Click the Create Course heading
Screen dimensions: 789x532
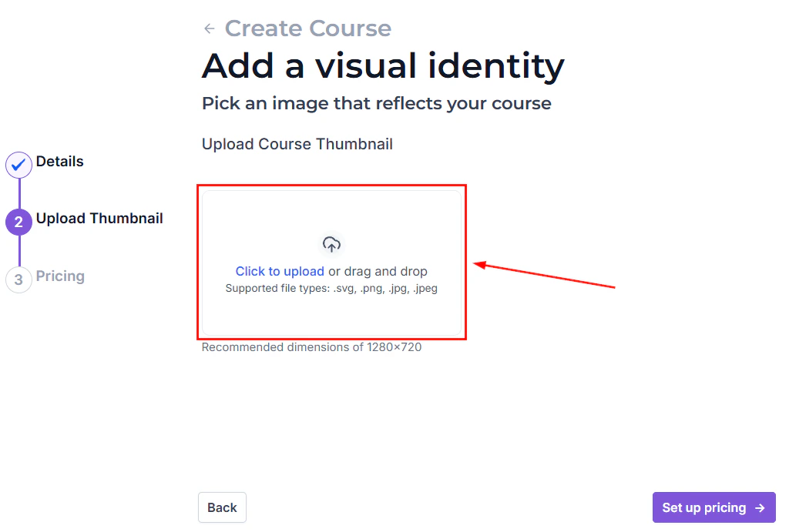(307, 28)
